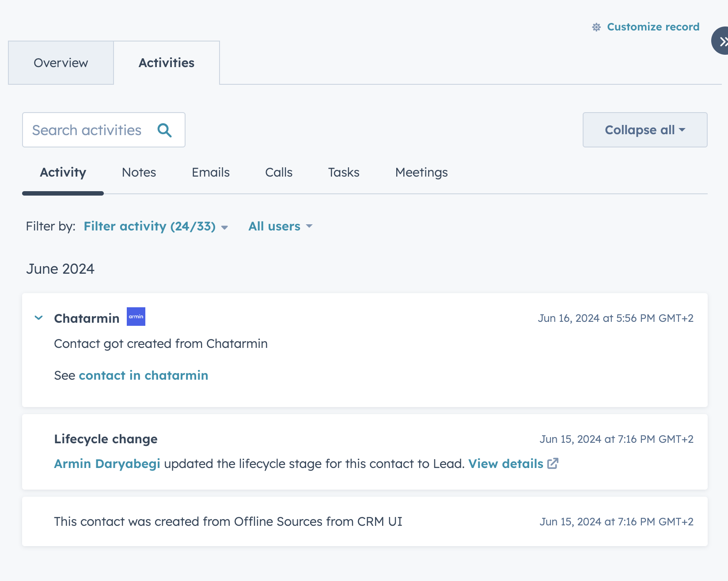Screen dimensions: 728x581
Task: Click 'Contact got created from Chatarmin' text
Action: [x=161, y=343]
